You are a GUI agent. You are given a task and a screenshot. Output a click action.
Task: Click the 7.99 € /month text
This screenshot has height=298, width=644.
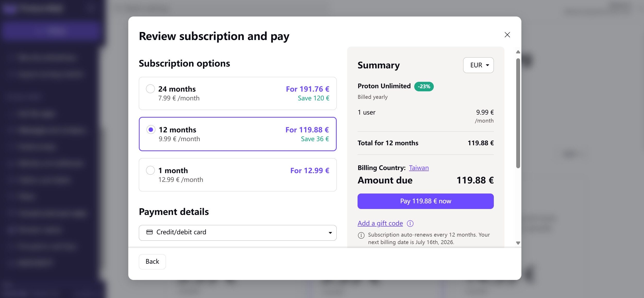click(179, 98)
